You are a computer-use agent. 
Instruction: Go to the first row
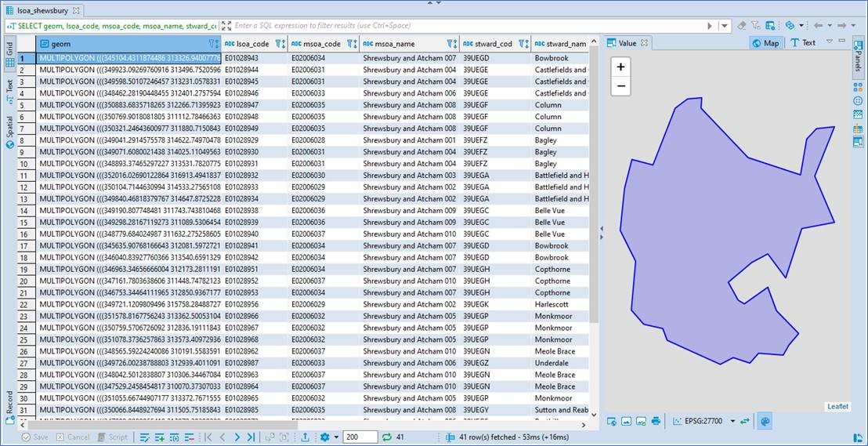point(208,437)
